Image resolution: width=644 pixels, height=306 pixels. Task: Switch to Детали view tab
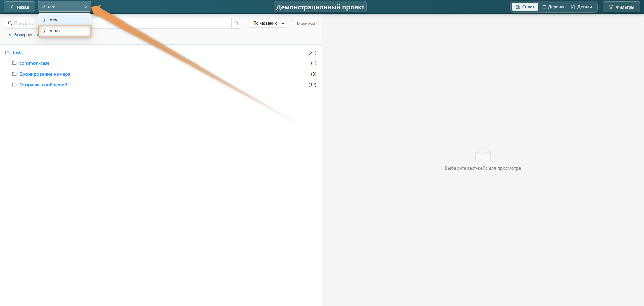click(x=582, y=7)
